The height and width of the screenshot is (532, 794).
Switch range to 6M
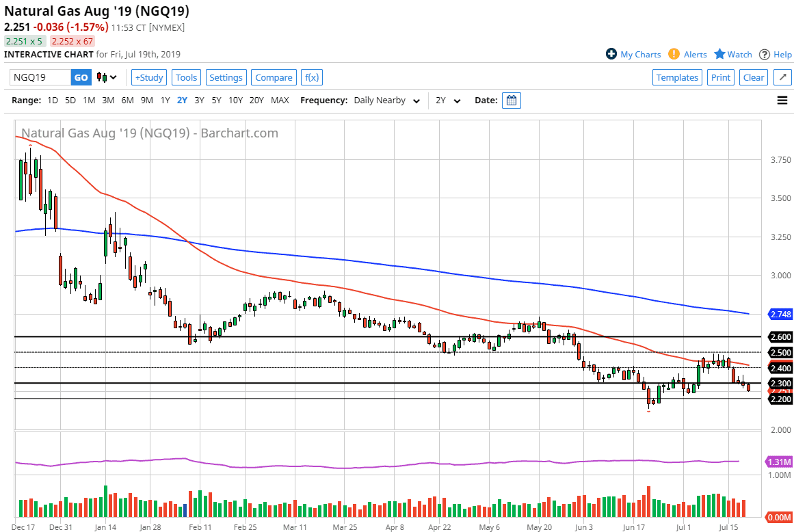pyautogui.click(x=127, y=101)
